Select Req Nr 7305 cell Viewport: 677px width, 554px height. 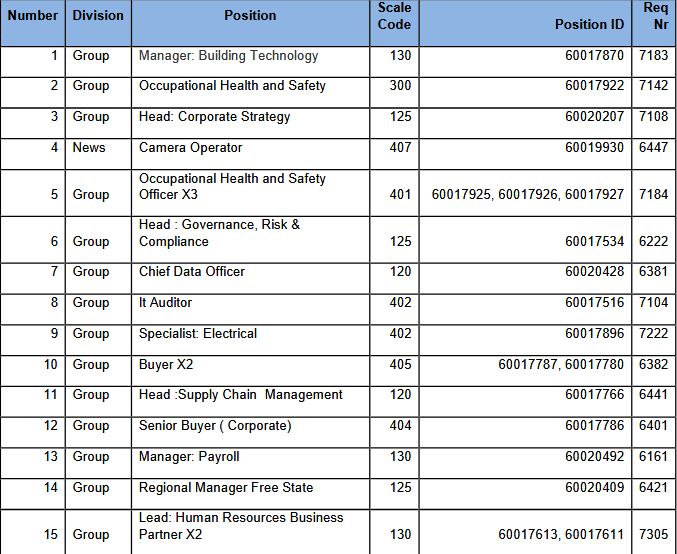(x=654, y=532)
